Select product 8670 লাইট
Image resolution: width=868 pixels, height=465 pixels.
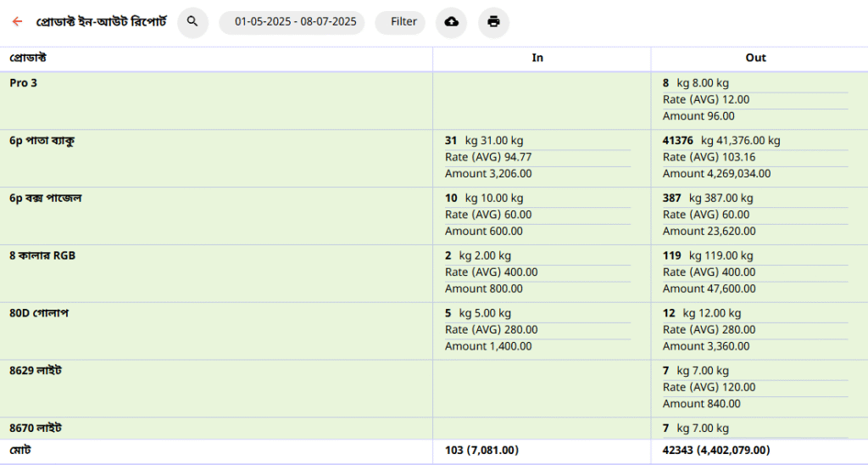[x=36, y=429]
